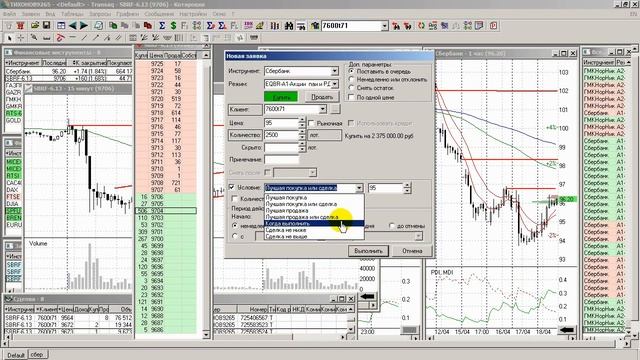Open the 'Режим' EQBR dropdown
The height and width of the screenshot is (360, 640).
[334, 84]
